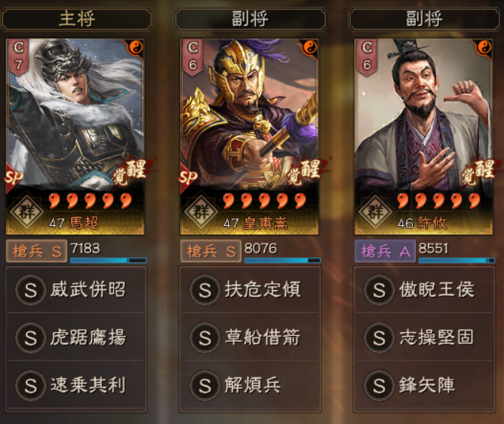The width and height of the screenshot is (504, 424).
Task: Select the purple 槍兵 A troop badge
Action: [385, 251]
